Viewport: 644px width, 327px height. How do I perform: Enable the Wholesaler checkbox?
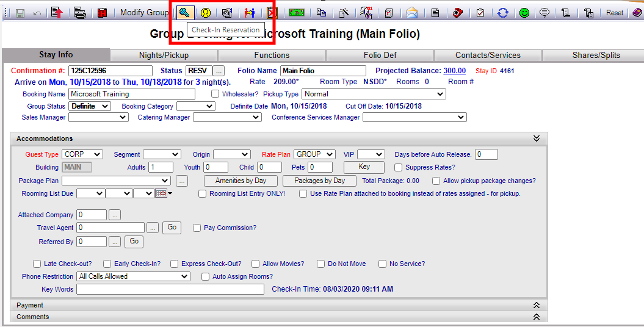215,94
